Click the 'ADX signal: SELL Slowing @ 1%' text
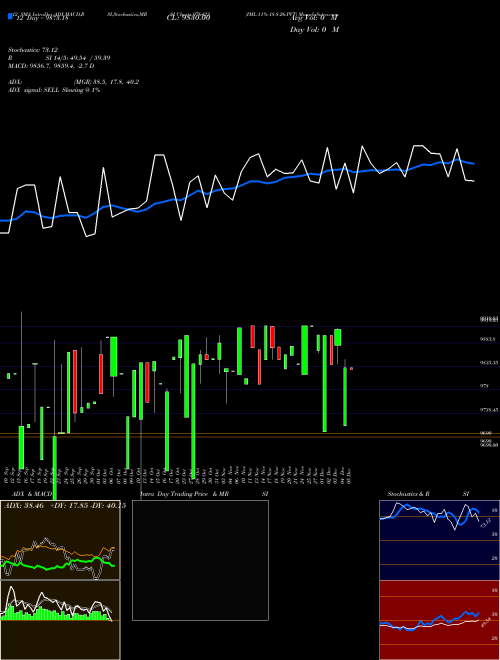The width and height of the screenshot is (500, 660). [x=54, y=90]
